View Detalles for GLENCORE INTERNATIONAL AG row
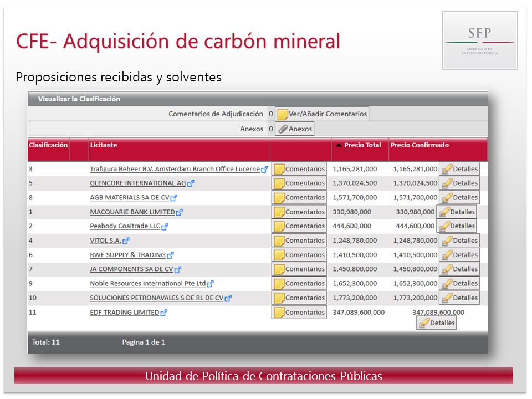Viewport: 532px width, 399px height. 459,183
